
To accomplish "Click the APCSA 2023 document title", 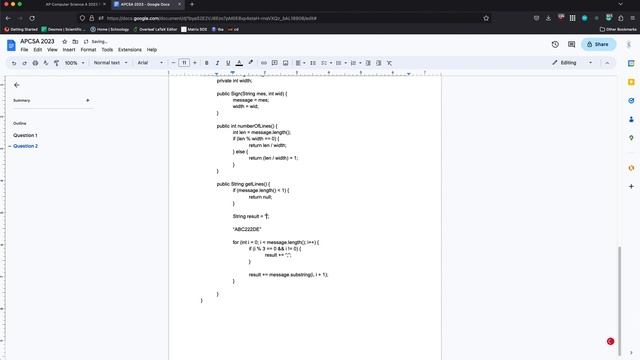I will click(x=37, y=42).
